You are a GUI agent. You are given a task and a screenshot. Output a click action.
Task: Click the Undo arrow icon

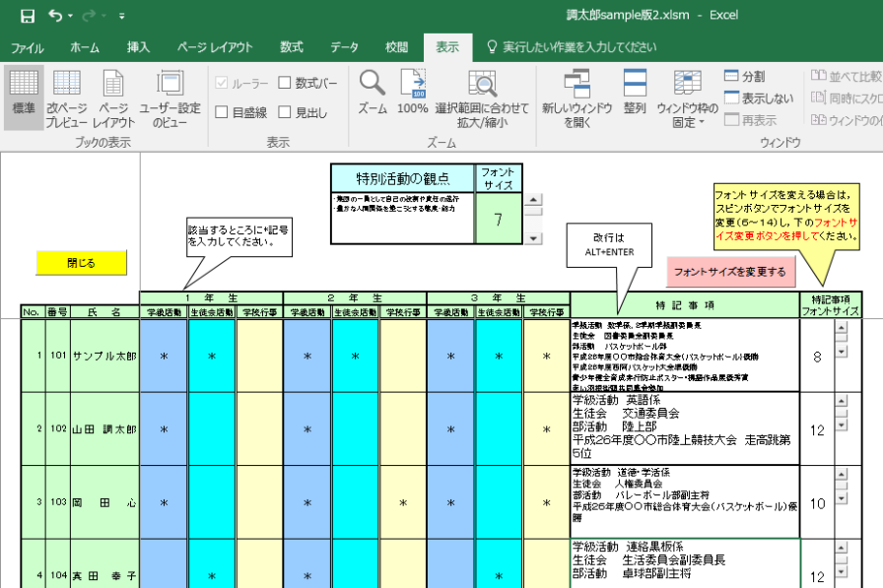tap(55, 16)
